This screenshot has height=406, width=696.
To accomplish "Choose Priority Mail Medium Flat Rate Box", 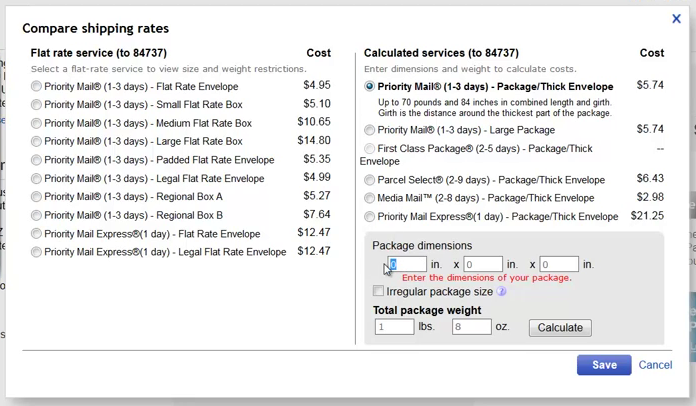I will point(36,123).
